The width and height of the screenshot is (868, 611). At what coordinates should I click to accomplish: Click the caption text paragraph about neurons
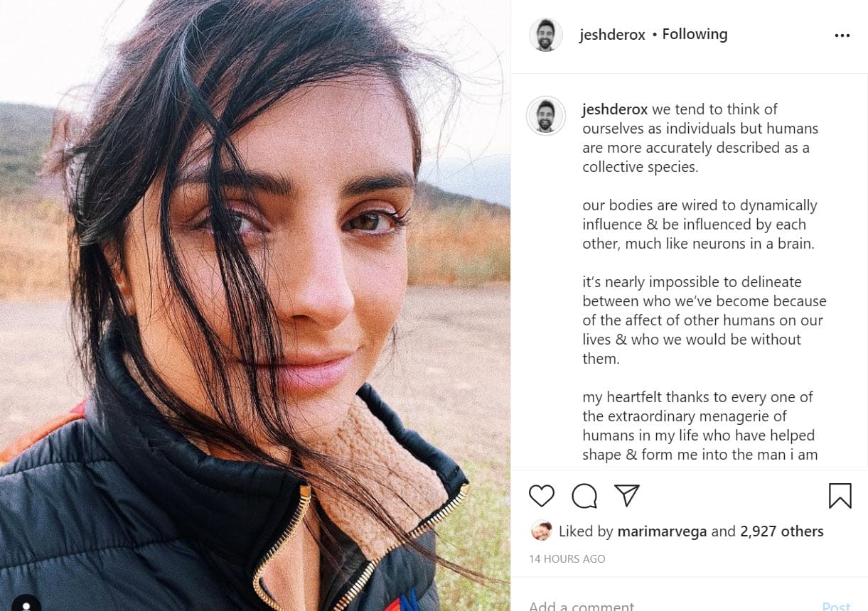coord(700,225)
